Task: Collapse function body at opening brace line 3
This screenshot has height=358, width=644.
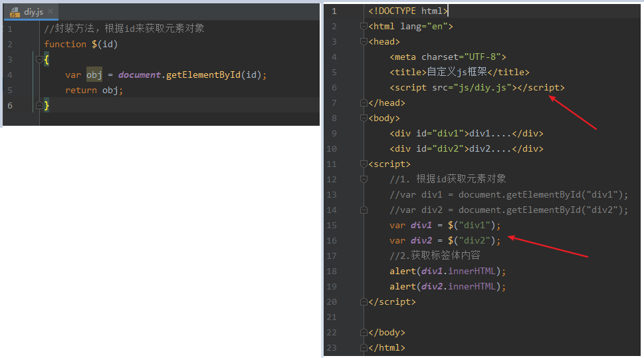Action: [x=39, y=60]
